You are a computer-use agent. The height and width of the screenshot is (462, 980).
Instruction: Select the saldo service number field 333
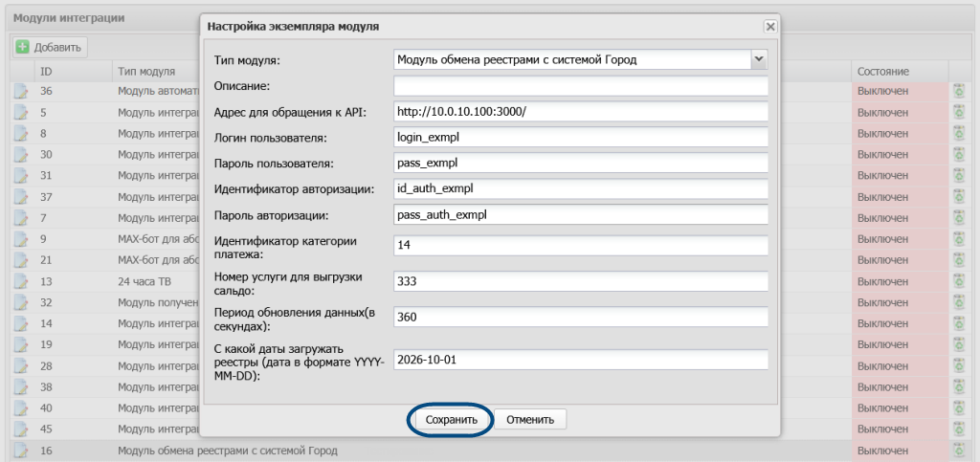pos(581,281)
